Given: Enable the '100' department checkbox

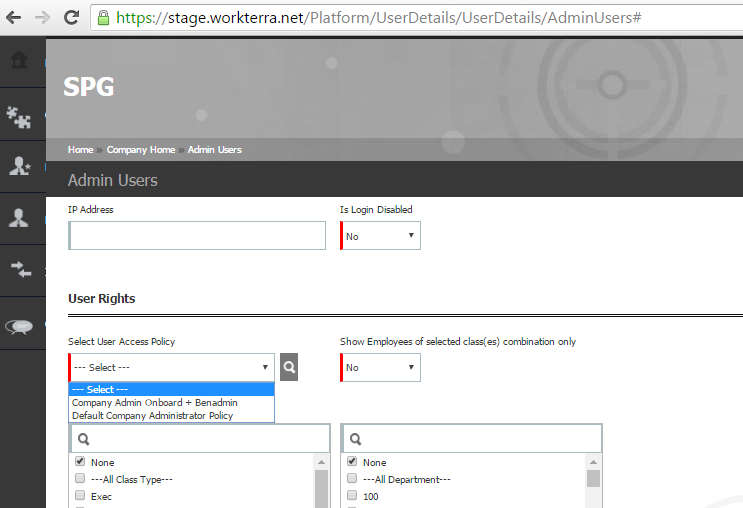Looking at the screenshot, I should click(352, 496).
